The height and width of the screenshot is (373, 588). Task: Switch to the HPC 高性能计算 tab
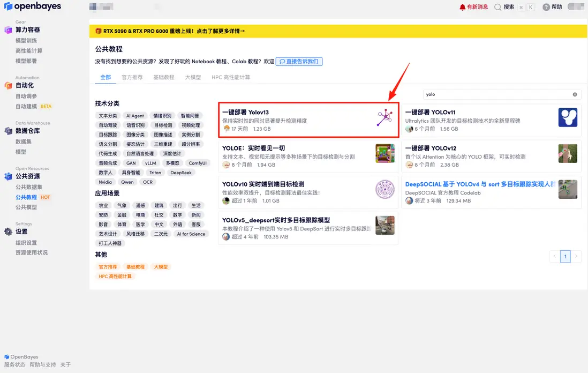coord(231,77)
